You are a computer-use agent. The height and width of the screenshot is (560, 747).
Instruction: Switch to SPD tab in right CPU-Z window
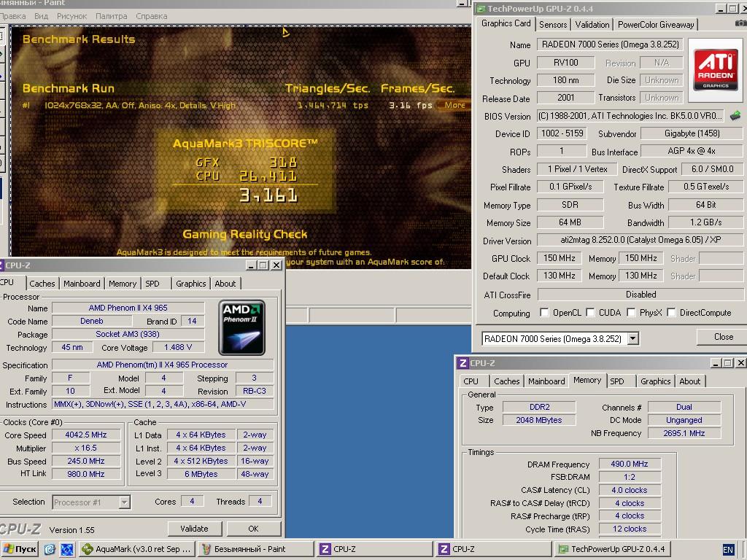[617, 381]
